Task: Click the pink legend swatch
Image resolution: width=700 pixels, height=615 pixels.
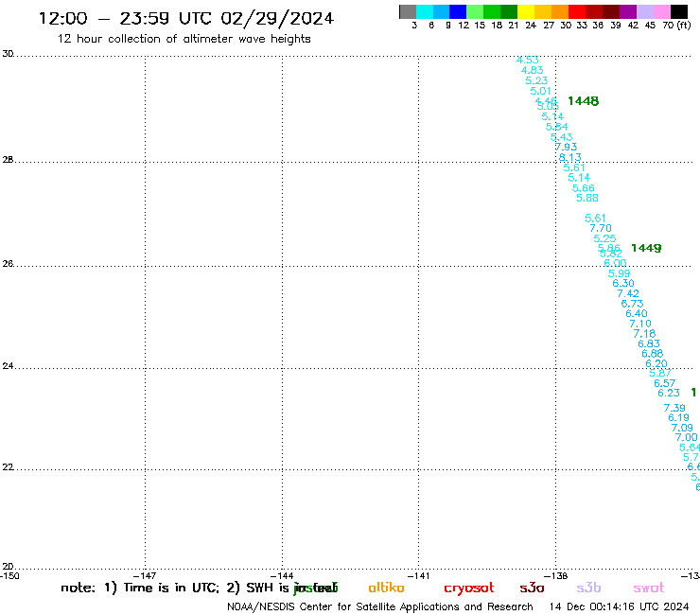Action: click(661, 11)
